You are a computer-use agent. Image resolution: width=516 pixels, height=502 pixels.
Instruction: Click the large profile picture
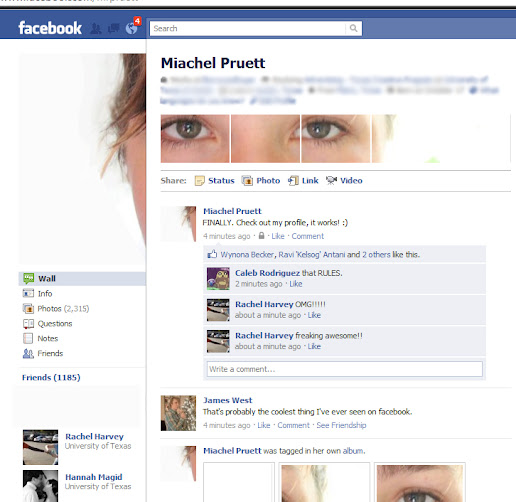click(x=82, y=159)
